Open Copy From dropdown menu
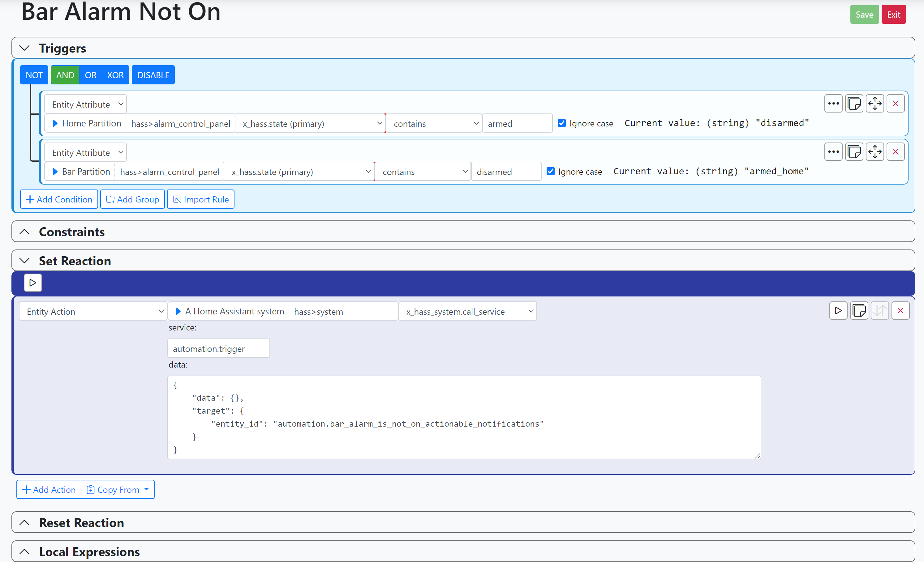The image size is (924, 575). [118, 489]
